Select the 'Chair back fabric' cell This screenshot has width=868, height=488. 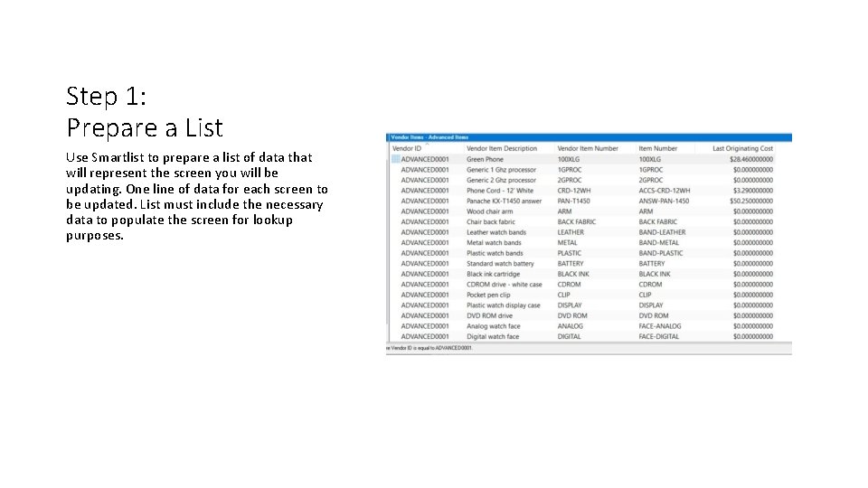click(x=490, y=222)
